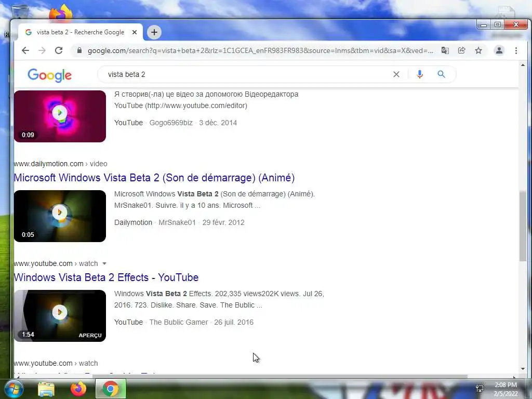This screenshot has height=399, width=532.
Task: Click the forward navigation arrow
Action: tap(42, 50)
